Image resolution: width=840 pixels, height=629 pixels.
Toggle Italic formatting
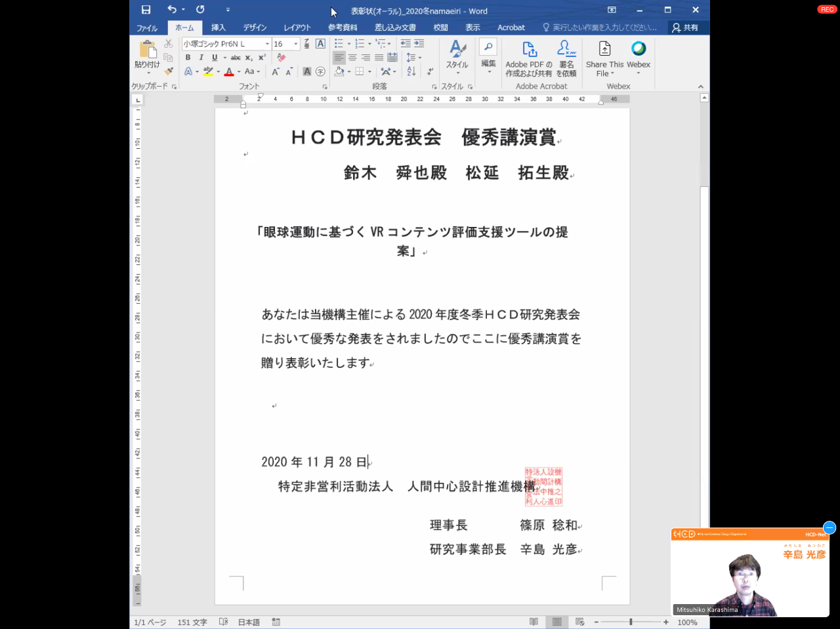point(201,58)
